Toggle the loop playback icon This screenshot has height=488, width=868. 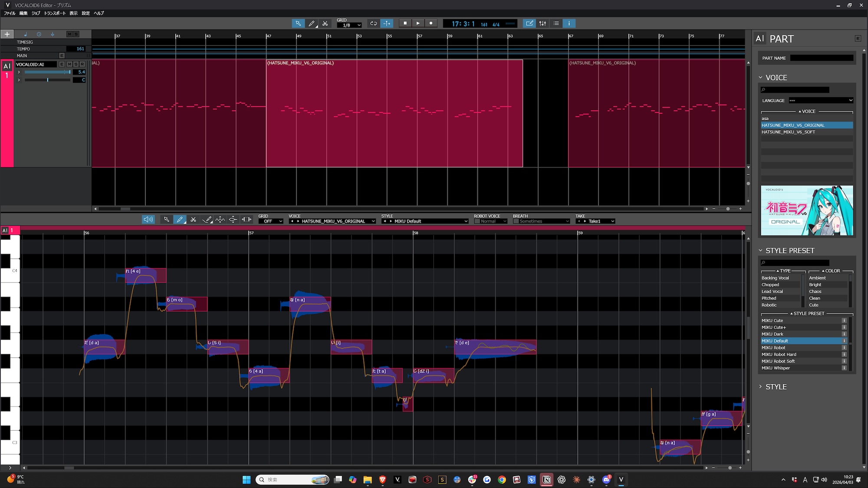[x=373, y=23]
